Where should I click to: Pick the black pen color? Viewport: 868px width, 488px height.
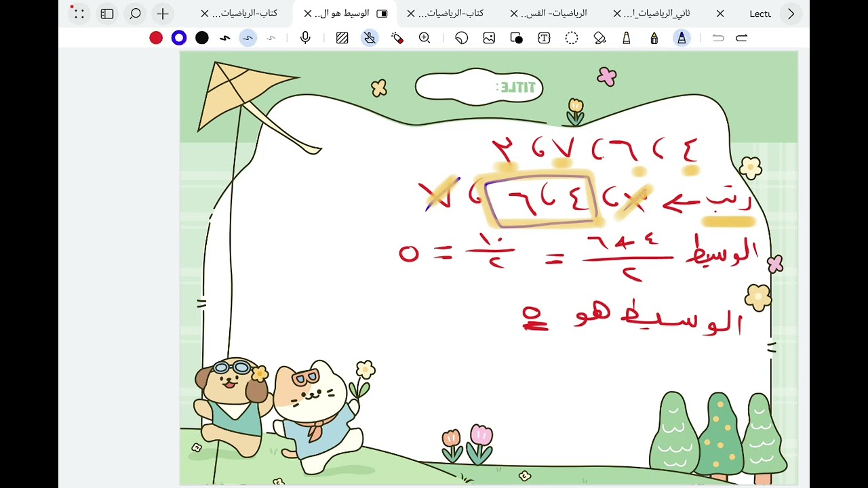(x=202, y=38)
